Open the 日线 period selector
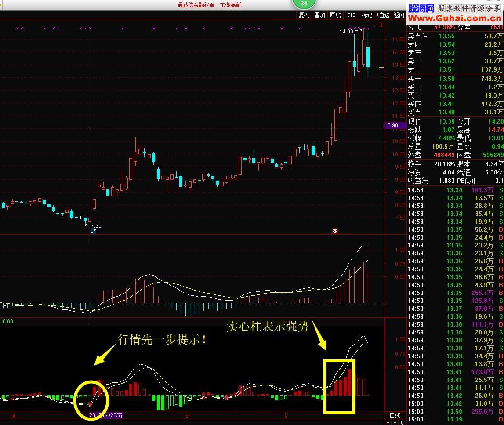This screenshot has width=504, height=425. click(395, 415)
